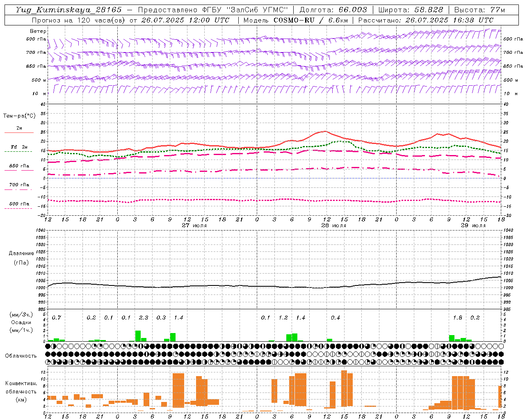Click the 28 июля date label

pos(334,225)
